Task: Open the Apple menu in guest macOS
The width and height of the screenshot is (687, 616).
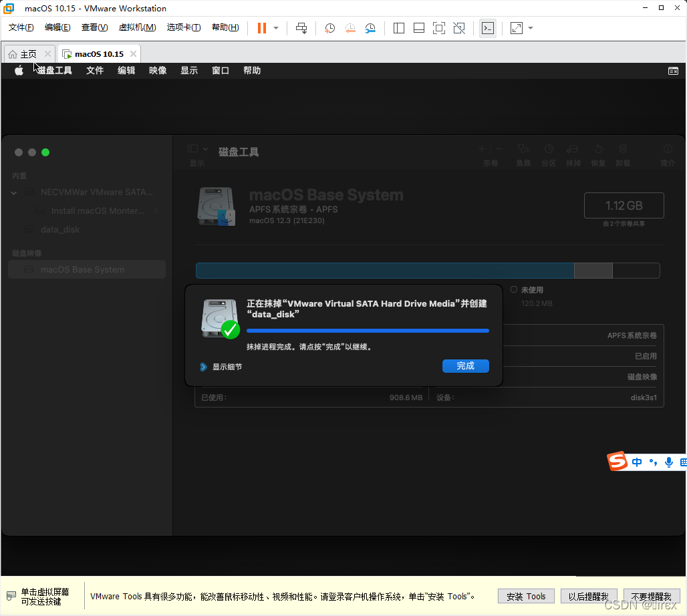Action: (19, 71)
